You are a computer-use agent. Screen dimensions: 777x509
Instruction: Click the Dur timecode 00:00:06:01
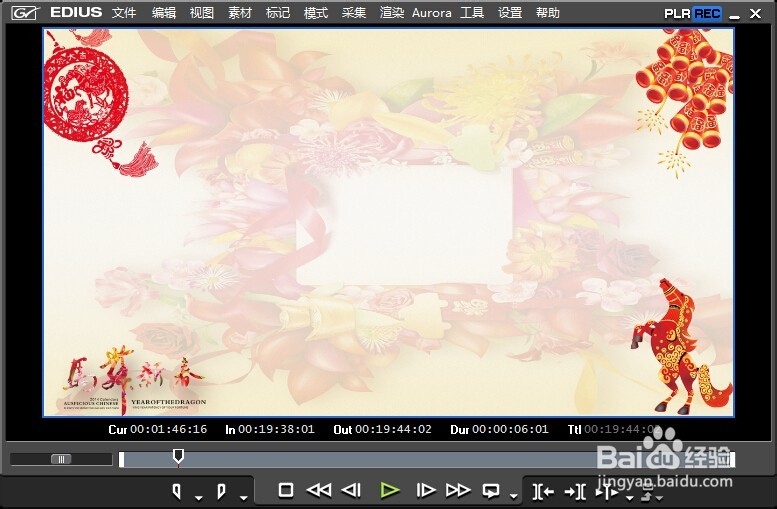(x=510, y=429)
